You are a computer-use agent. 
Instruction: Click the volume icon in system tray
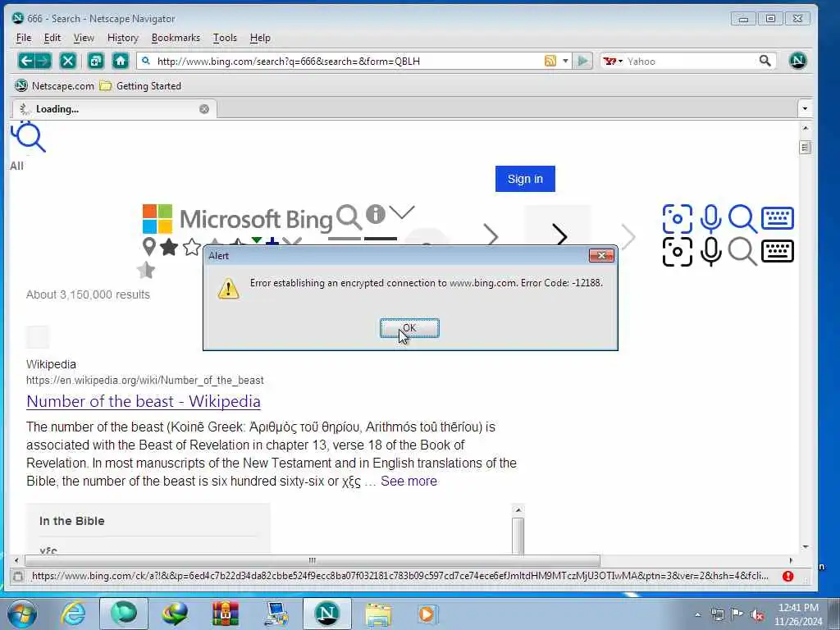click(757, 614)
